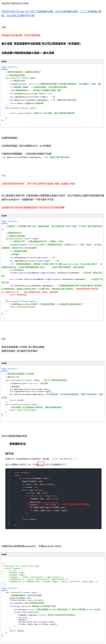Click the line for(int i=0;i<size;i++){
Screen dimensions: 106x644
click(26, 612)
